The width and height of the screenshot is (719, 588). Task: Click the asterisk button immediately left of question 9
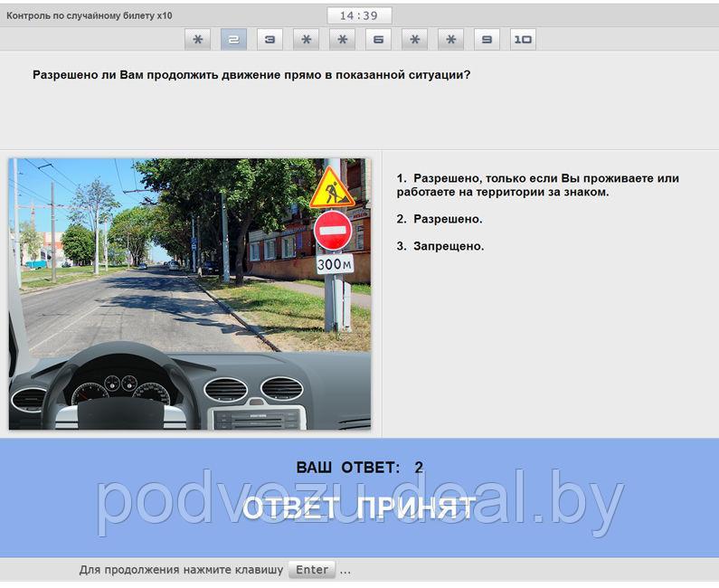(x=450, y=39)
